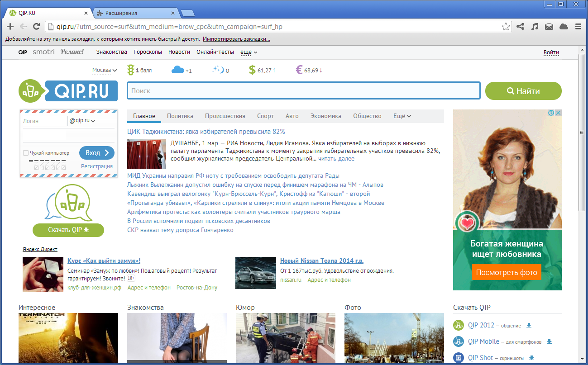Open the Москва city dropdown
This screenshot has height=365, width=588.
click(x=105, y=70)
